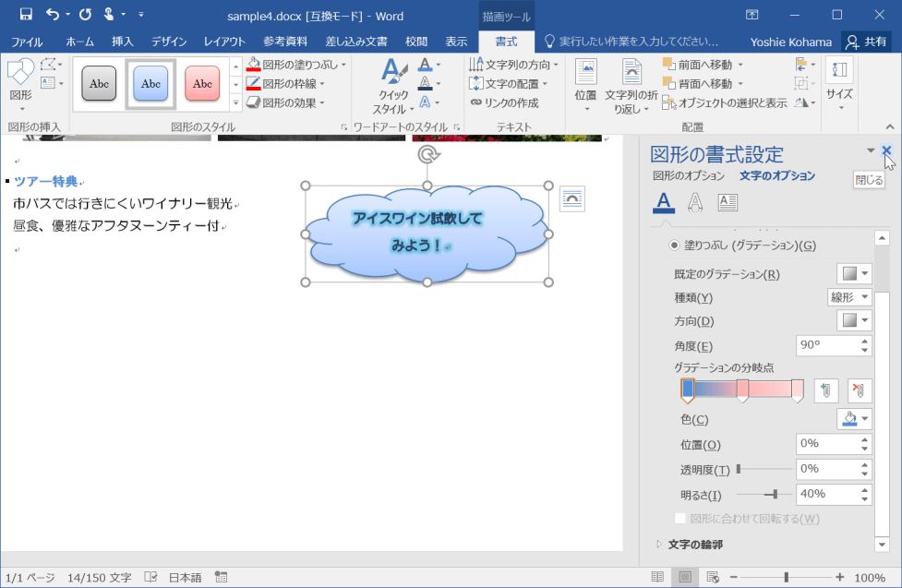Switch to the デザイン tab

tap(169, 42)
